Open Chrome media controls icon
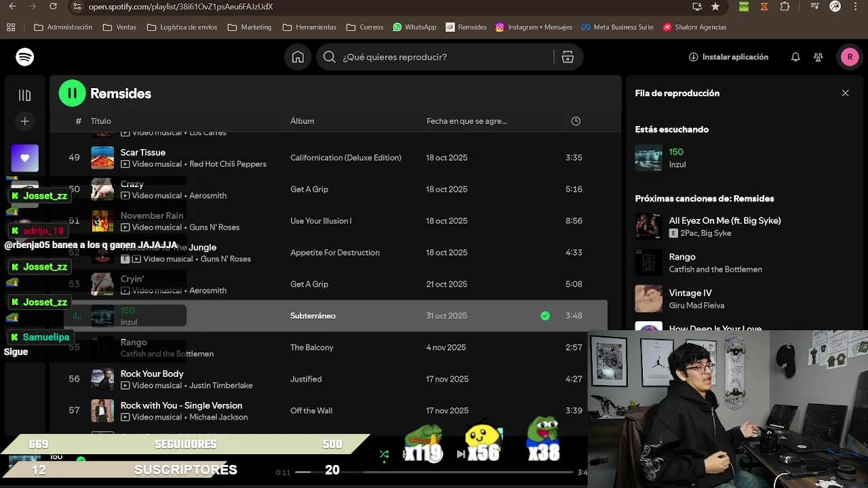The width and height of the screenshot is (868, 488). click(x=815, y=7)
